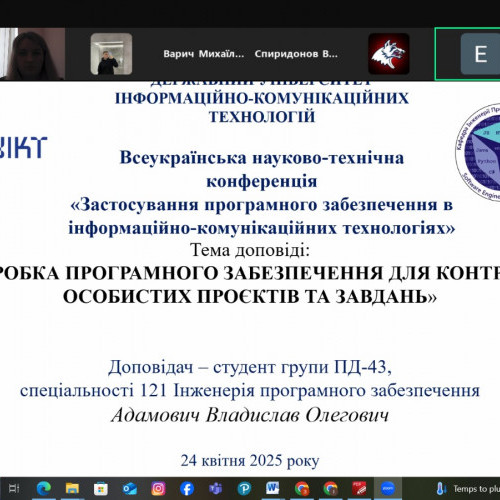
Task: Click the 'ТЕХНОЛОГІЙ' heading line
Action: click(262, 117)
